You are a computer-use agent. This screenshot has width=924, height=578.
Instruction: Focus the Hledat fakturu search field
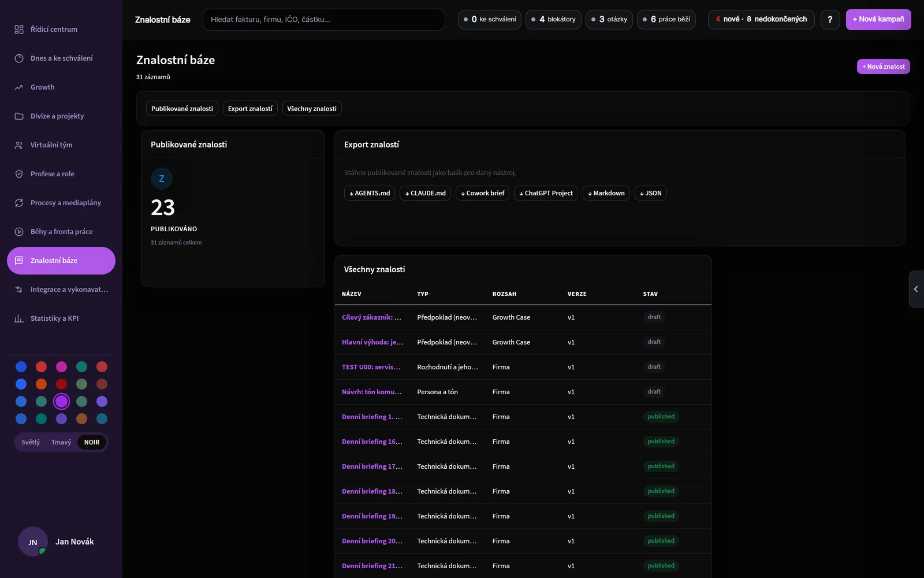[324, 20]
